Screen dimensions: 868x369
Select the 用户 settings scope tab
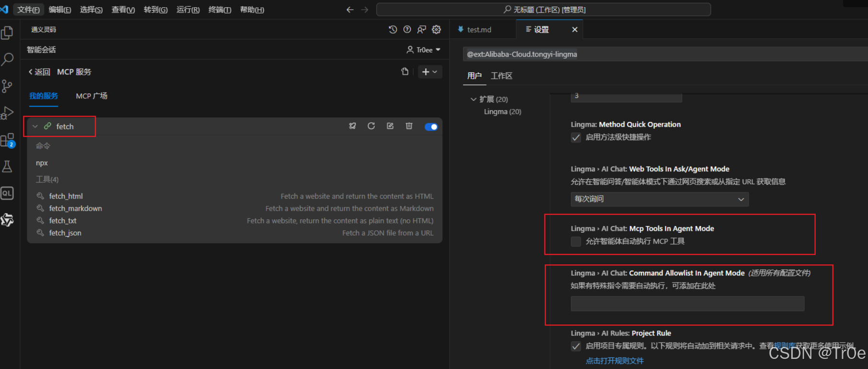tap(475, 76)
